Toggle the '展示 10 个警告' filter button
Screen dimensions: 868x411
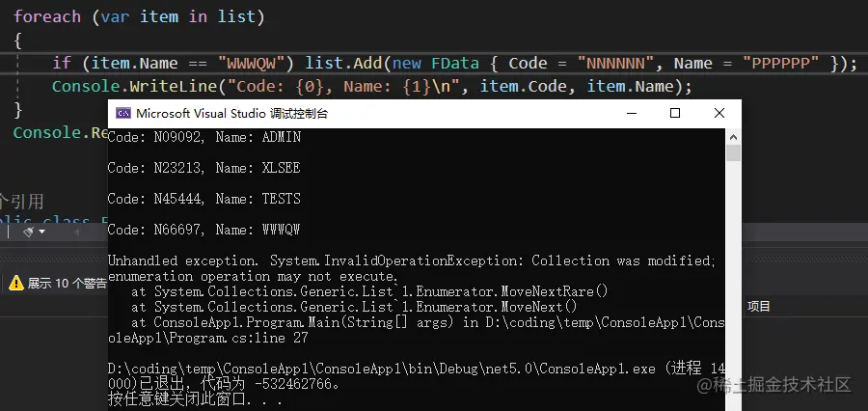pyautogui.click(x=58, y=283)
